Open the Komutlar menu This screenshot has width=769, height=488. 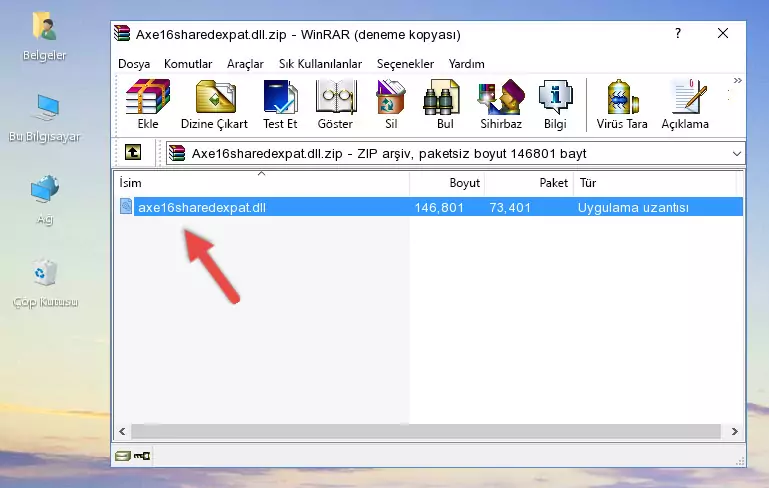pyautogui.click(x=188, y=64)
